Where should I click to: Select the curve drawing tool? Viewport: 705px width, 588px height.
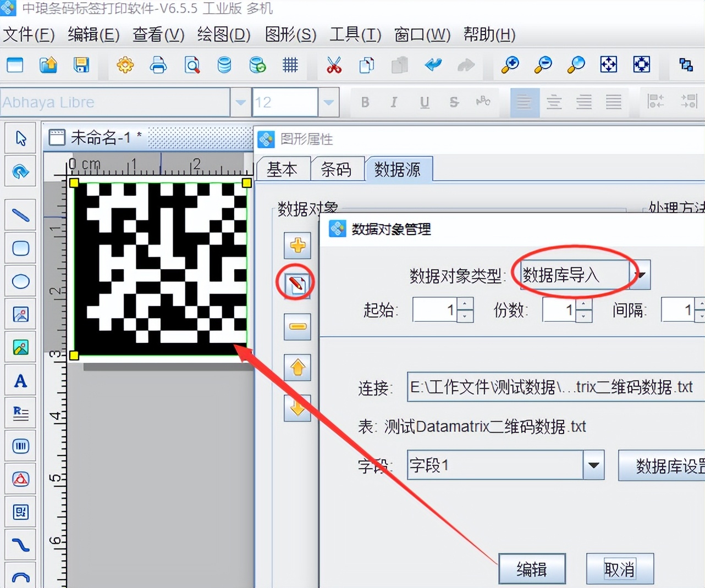click(x=20, y=545)
